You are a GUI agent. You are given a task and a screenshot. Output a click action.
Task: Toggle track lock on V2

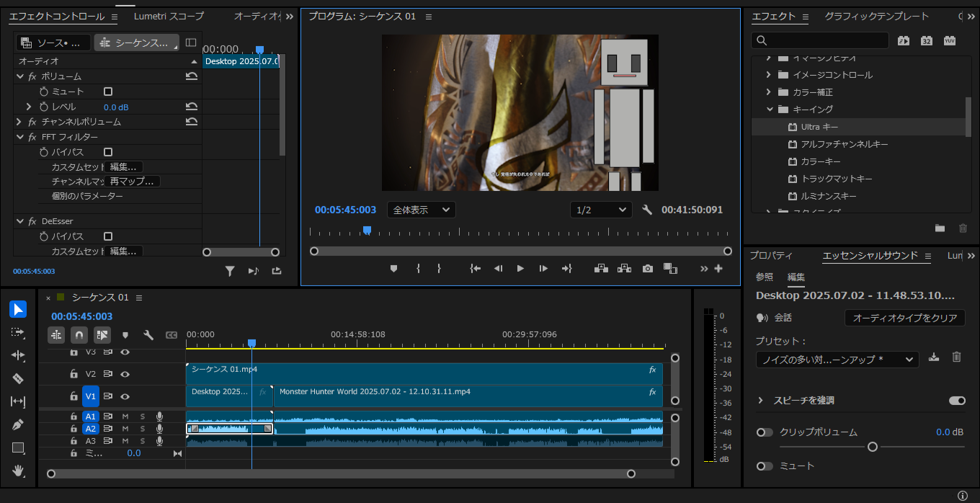click(73, 374)
